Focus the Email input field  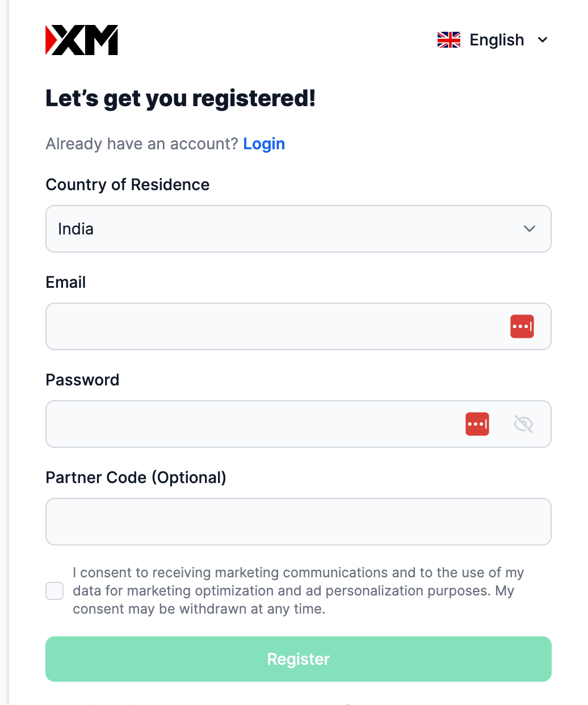click(299, 326)
